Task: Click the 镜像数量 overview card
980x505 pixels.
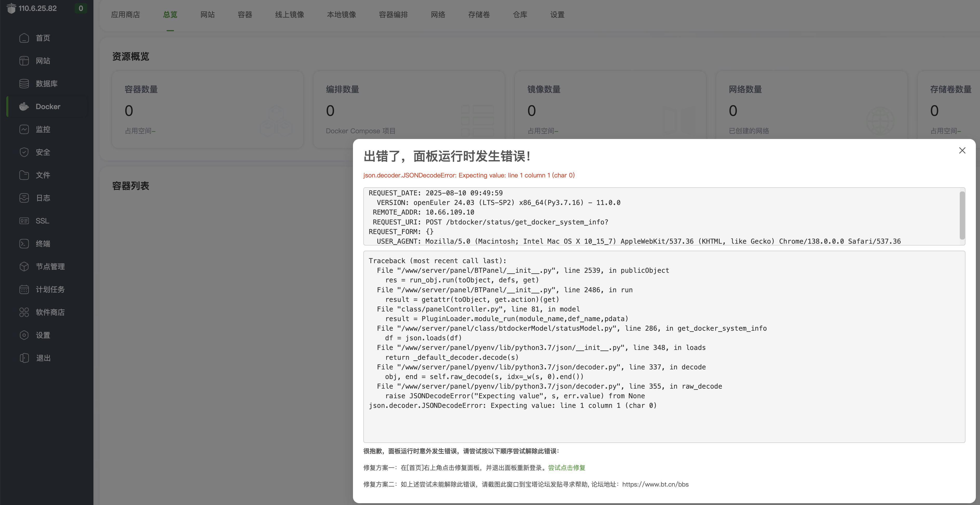Action: pyautogui.click(x=610, y=110)
